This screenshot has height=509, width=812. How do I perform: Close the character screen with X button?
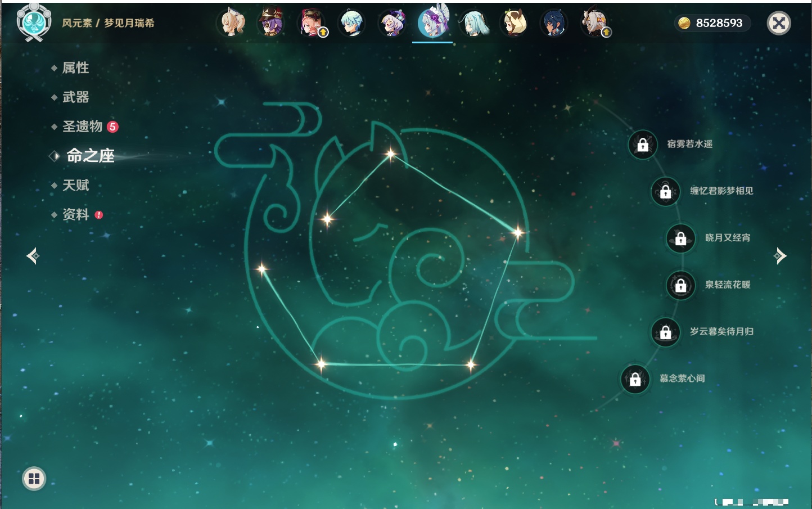coord(779,23)
